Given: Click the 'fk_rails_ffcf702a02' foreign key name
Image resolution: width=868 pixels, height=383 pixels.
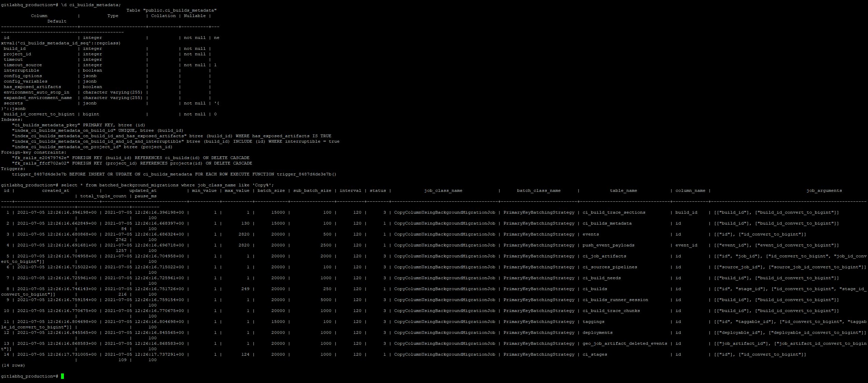Looking at the screenshot, I should (41, 163).
